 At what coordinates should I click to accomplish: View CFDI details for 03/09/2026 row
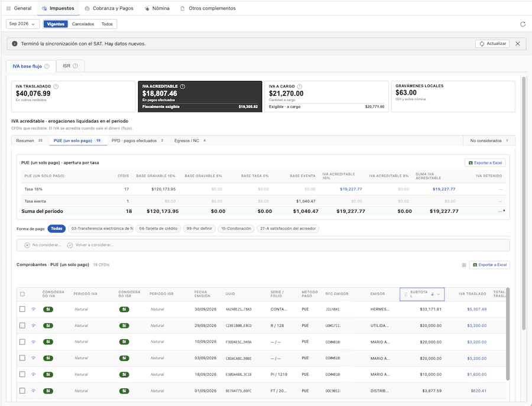click(x=33, y=358)
